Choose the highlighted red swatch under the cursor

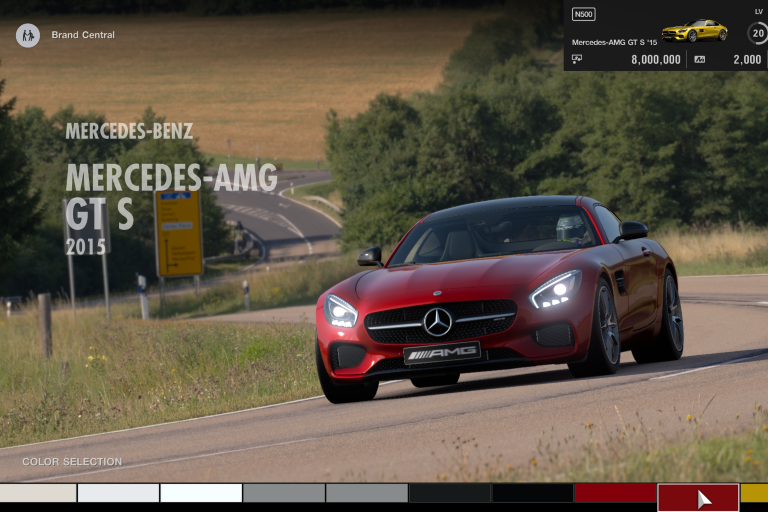[x=698, y=497]
